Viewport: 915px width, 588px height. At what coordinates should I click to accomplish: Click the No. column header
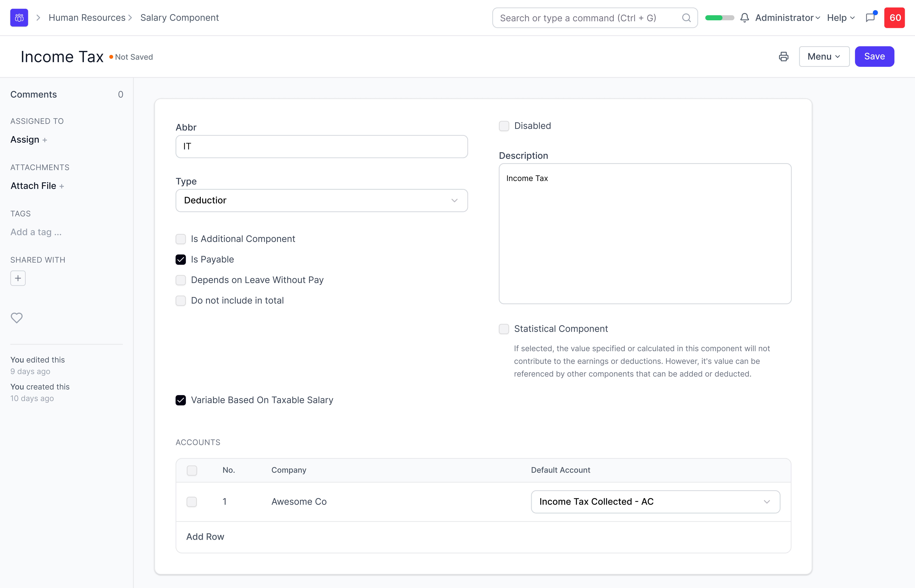(x=229, y=470)
